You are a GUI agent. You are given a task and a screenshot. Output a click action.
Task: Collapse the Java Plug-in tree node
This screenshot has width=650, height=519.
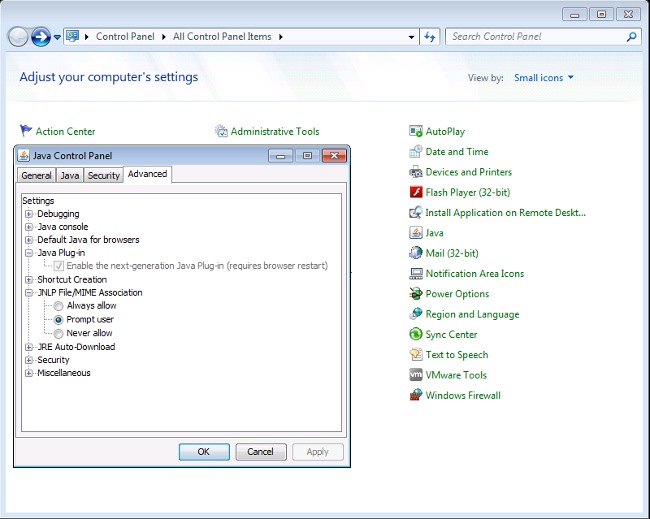click(x=29, y=253)
